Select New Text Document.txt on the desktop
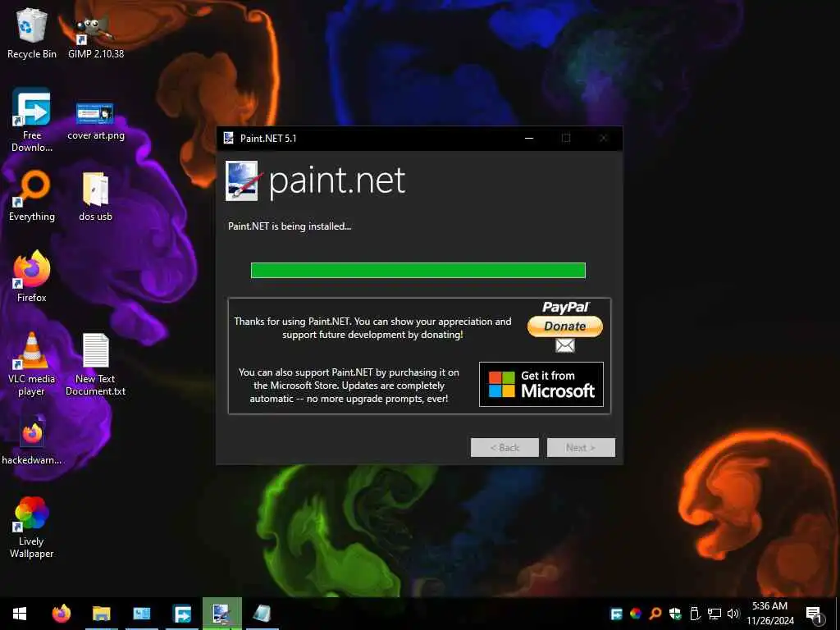The width and height of the screenshot is (840, 630). [95, 365]
